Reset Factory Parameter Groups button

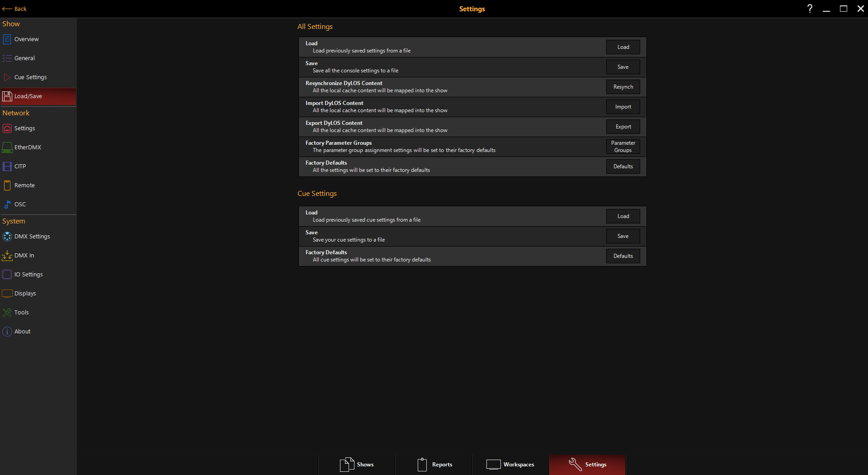[623, 147]
